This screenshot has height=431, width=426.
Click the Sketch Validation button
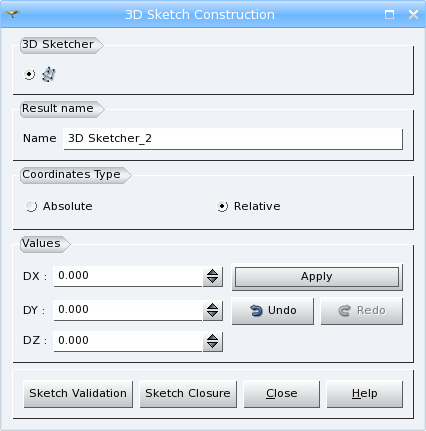[x=78, y=394]
